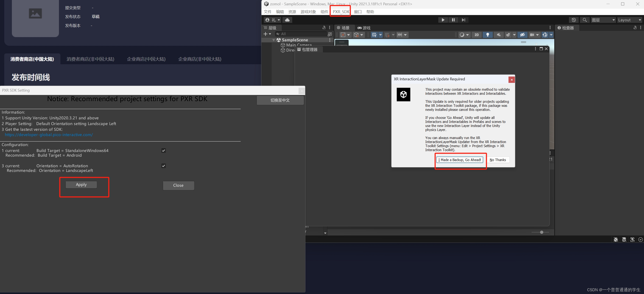Image resolution: width=644 pixels, height=294 pixels.
Task: Open the 游戏对象 GameObject menu
Action: pos(308,12)
